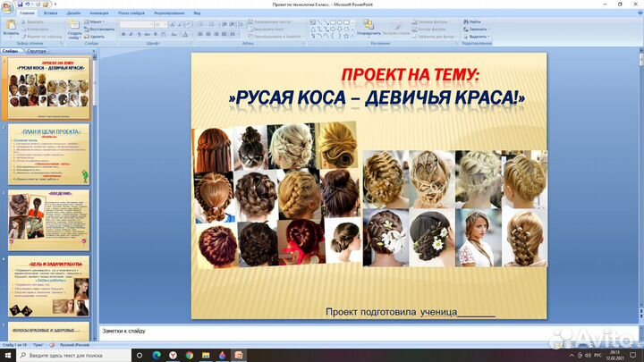The width and height of the screenshot is (644, 362).
Task: Open Заменить replace dropdown
Action: point(477,29)
